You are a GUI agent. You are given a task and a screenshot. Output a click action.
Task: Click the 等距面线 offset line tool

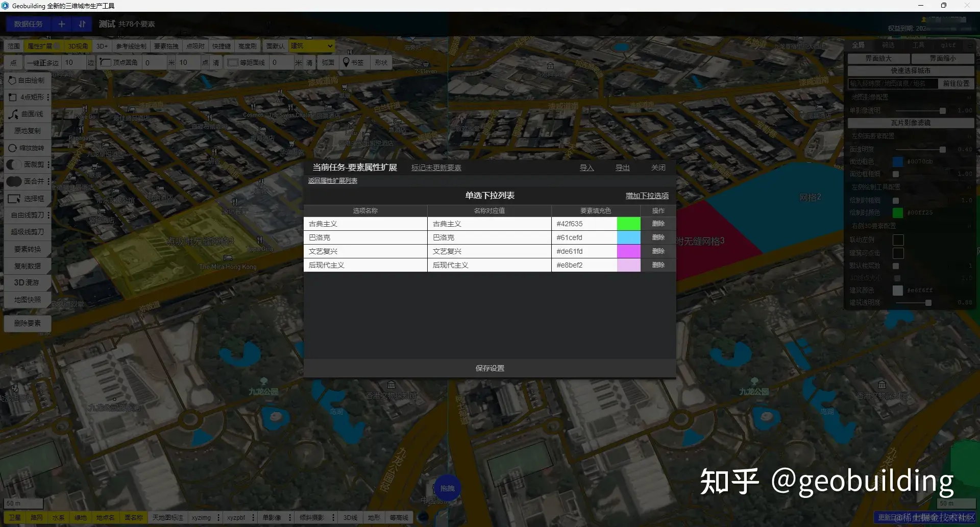tap(247, 63)
